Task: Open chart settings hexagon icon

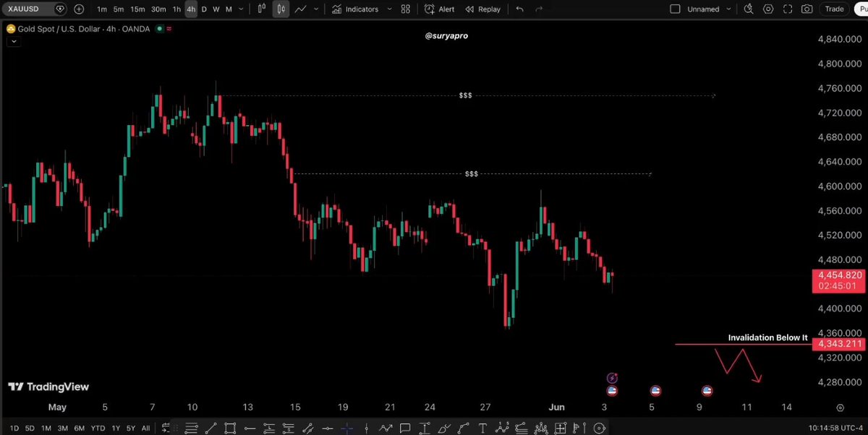Action: (x=768, y=9)
